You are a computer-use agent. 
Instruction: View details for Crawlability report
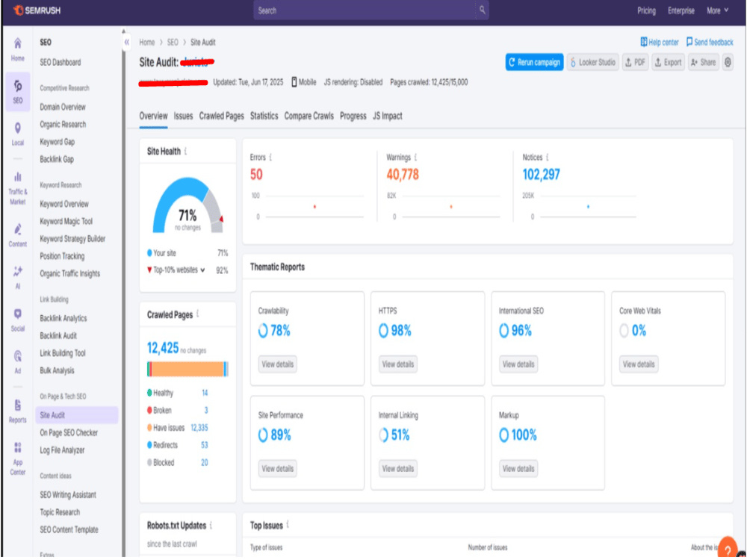tap(278, 364)
